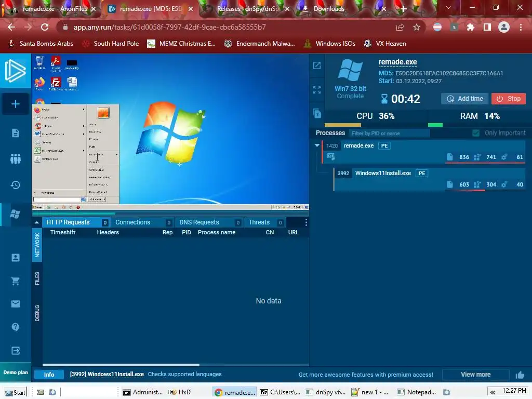This screenshot has width=532, height=399.
Task: Click the Add time button
Action: point(464,99)
